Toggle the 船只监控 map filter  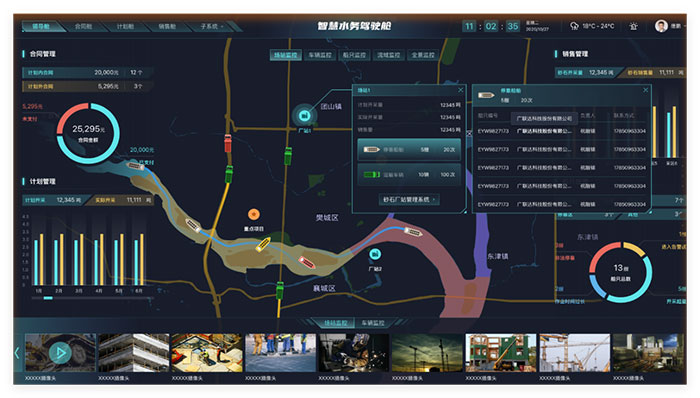(x=354, y=55)
